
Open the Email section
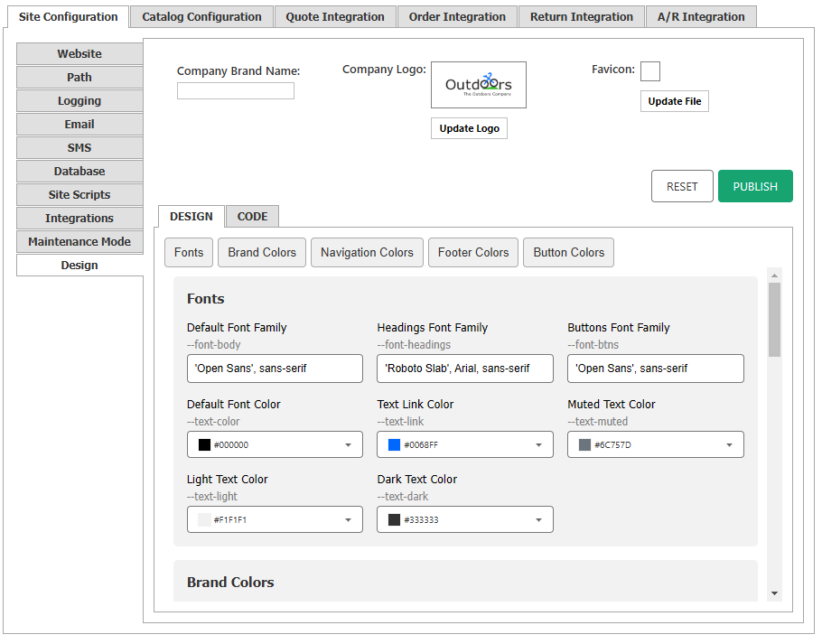[x=79, y=124]
